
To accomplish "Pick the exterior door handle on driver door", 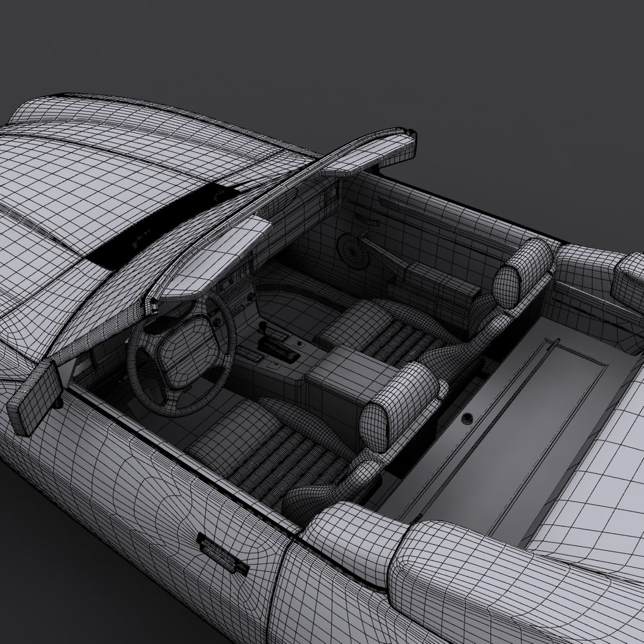I will coord(222,554).
